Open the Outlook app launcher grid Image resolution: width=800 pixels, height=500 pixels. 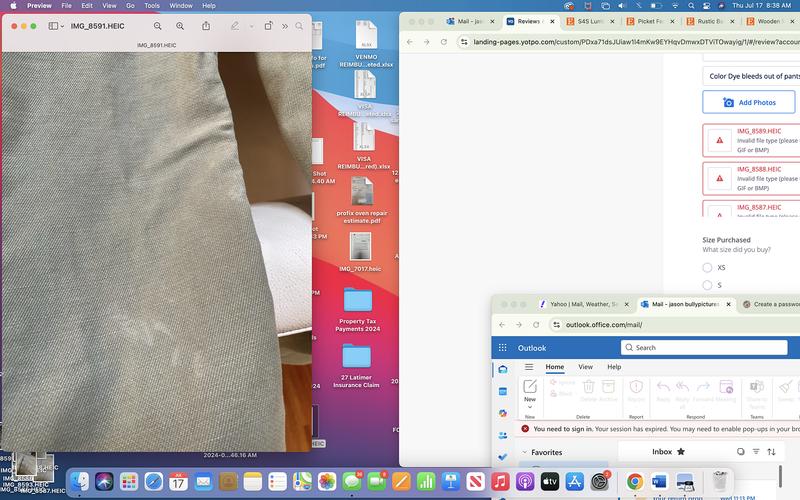point(503,347)
